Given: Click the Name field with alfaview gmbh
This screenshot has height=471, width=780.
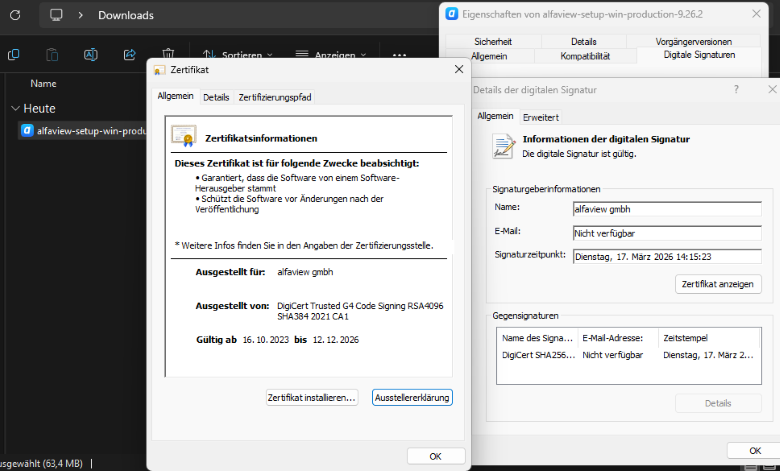Looking at the screenshot, I should [x=667, y=209].
